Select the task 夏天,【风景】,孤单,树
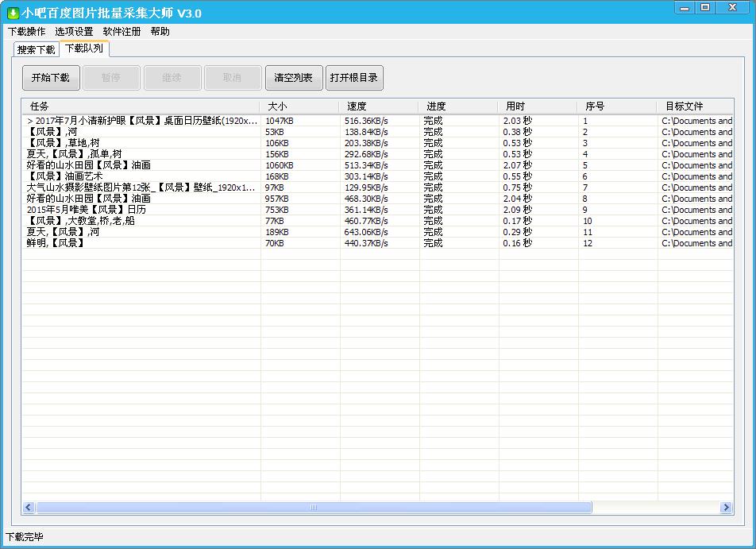Screen dimensions: 756x549 coord(377,154)
